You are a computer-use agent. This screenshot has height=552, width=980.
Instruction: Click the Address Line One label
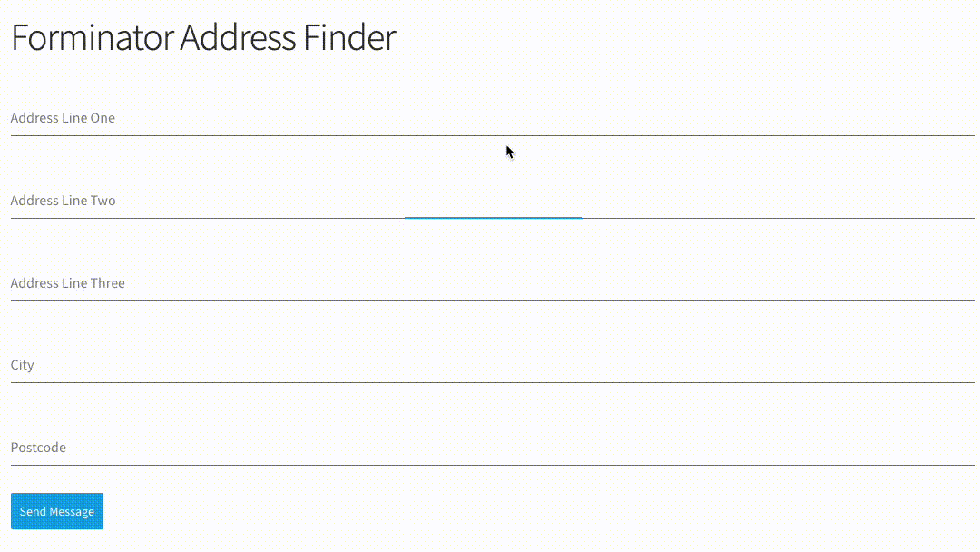click(63, 117)
